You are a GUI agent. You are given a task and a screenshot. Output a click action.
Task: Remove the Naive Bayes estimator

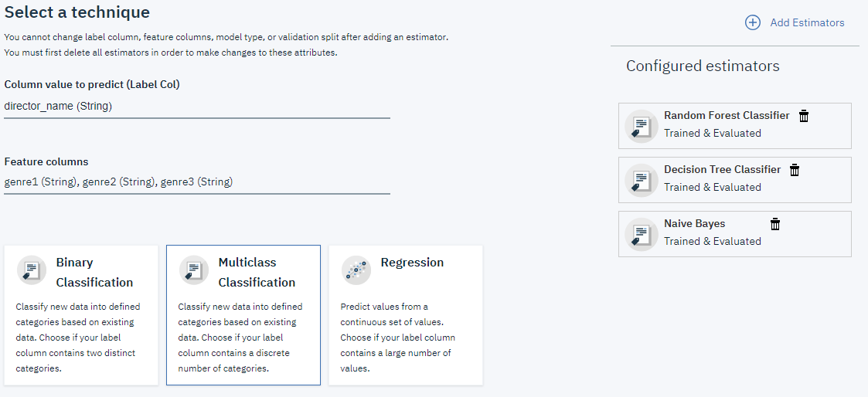(x=775, y=224)
